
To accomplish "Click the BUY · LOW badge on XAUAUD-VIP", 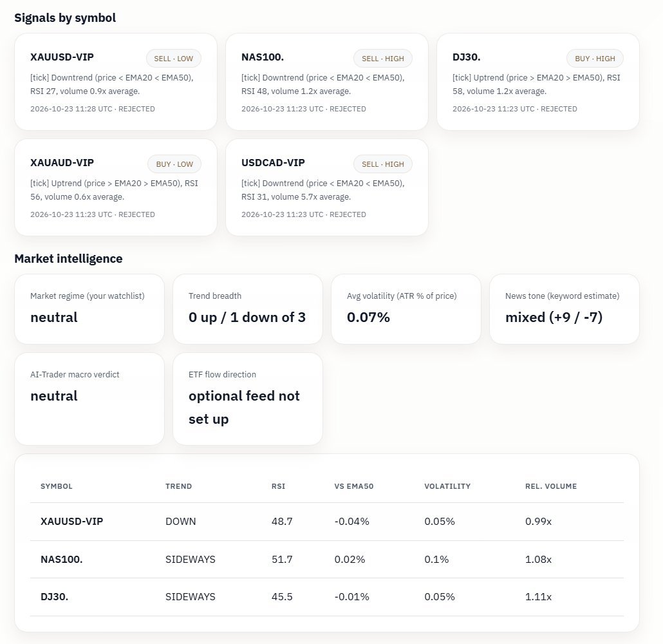I will click(174, 164).
